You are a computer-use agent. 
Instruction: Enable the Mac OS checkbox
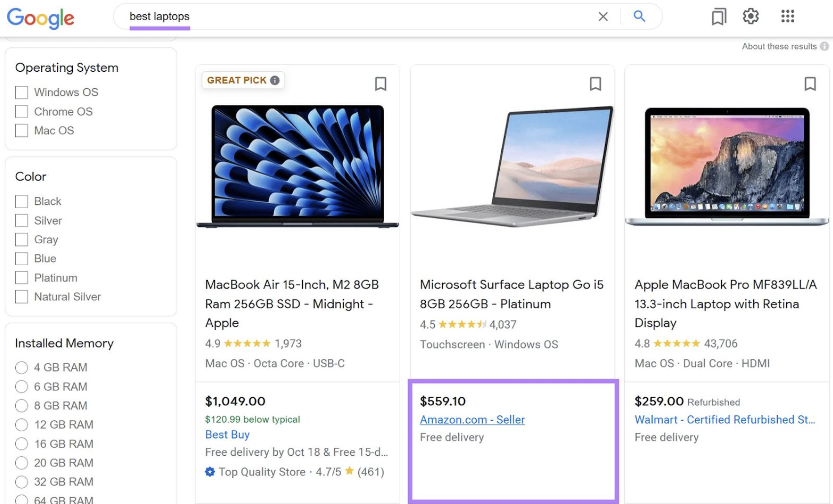click(21, 130)
